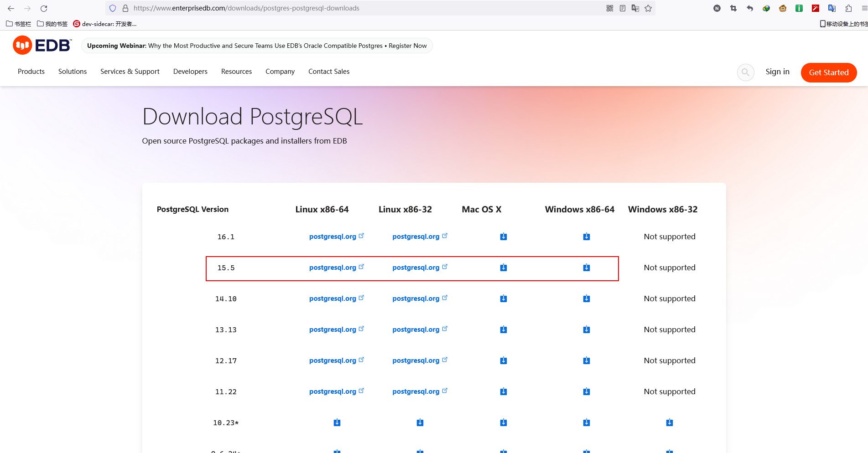Download PostgreSQL 11.22 for Windows x86-64

click(587, 391)
